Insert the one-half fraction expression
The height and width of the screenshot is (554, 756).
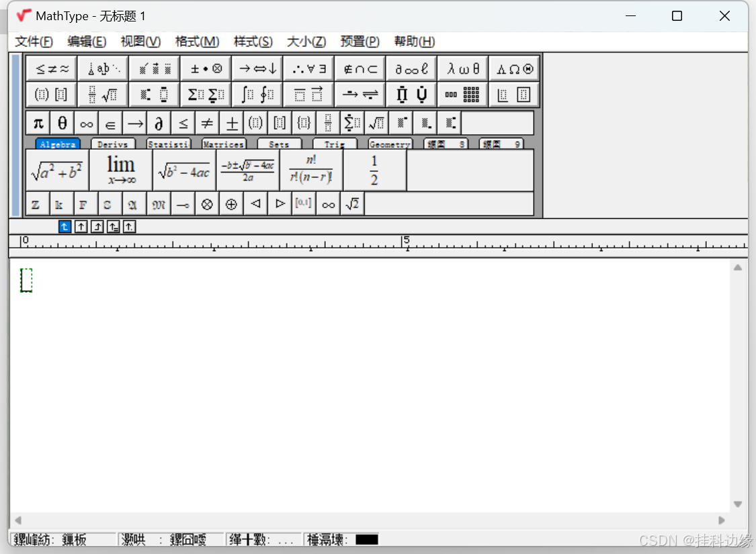pos(374,170)
